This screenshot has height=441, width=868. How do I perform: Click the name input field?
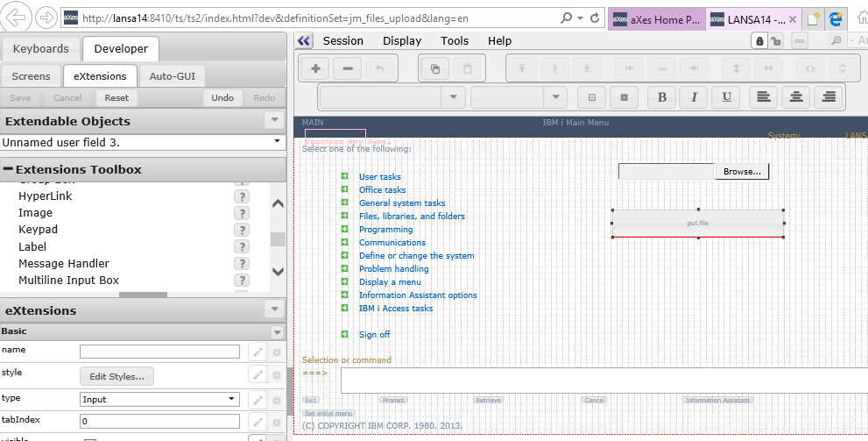click(159, 352)
